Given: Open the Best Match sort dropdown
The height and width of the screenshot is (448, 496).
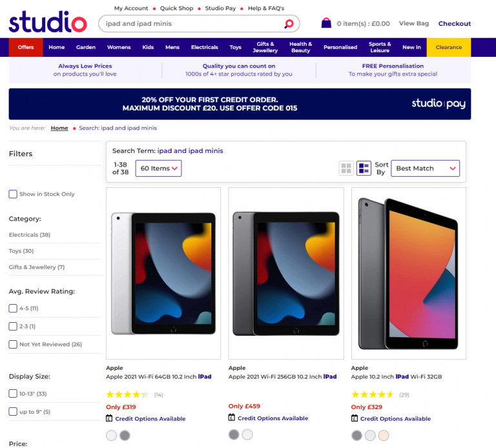Looking at the screenshot, I should click(426, 168).
